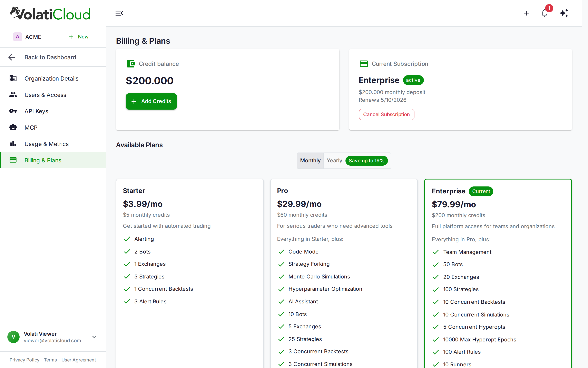Image resolution: width=588 pixels, height=368 pixels.
Task: Open the AI sparkle assistant icon
Action: 564,13
